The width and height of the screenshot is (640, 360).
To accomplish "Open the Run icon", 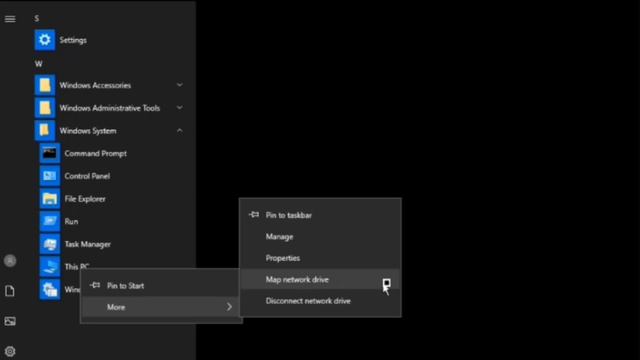I will pyautogui.click(x=50, y=221).
